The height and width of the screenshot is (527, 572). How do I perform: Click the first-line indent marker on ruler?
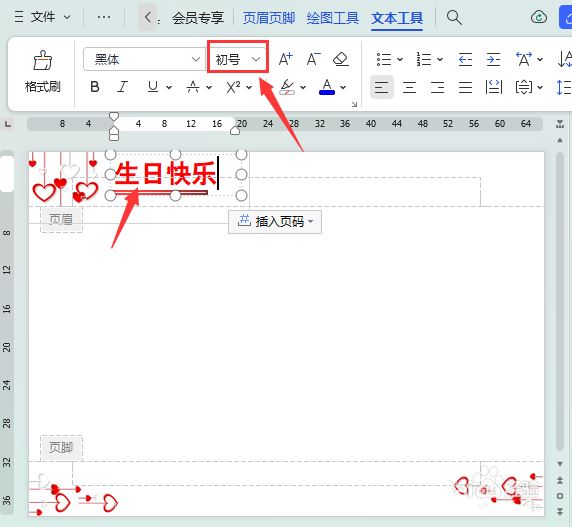(114, 116)
